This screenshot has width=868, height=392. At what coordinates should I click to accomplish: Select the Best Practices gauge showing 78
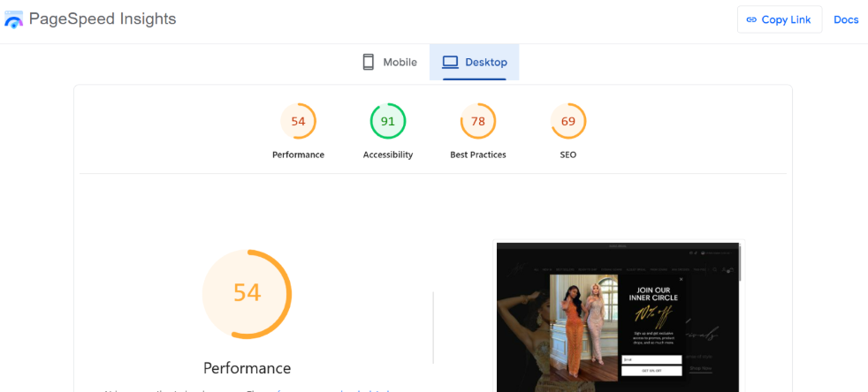tap(478, 121)
